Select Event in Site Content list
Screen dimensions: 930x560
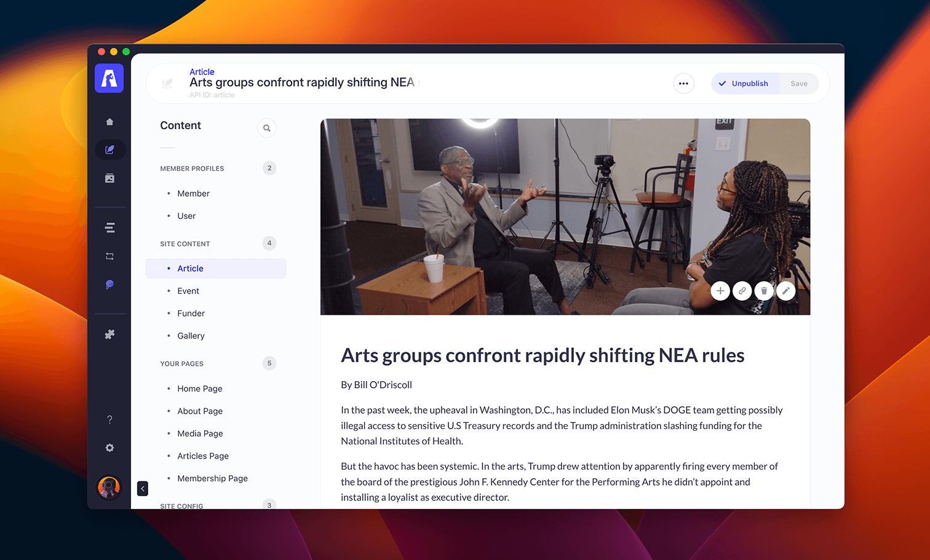(x=188, y=291)
